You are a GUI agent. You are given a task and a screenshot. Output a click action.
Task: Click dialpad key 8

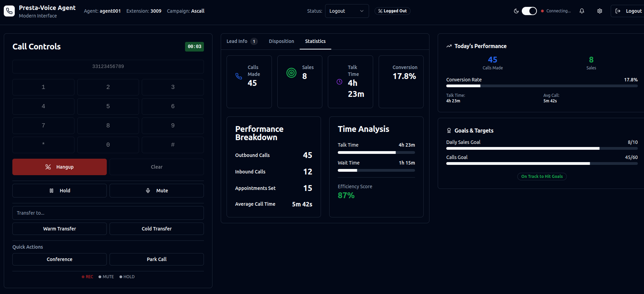[x=108, y=126]
